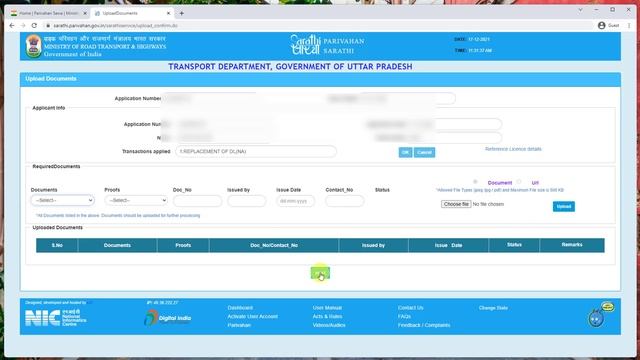Image resolution: width=640 pixels, height=360 pixels.
Task: Click the S.No column header
Action: coord(57,245)
